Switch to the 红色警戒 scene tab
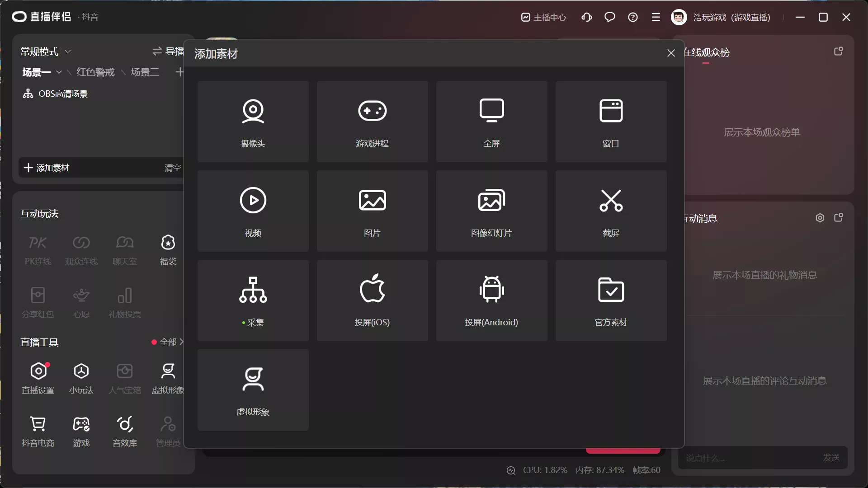Screen dimensions: 868x488 [95, 72]
